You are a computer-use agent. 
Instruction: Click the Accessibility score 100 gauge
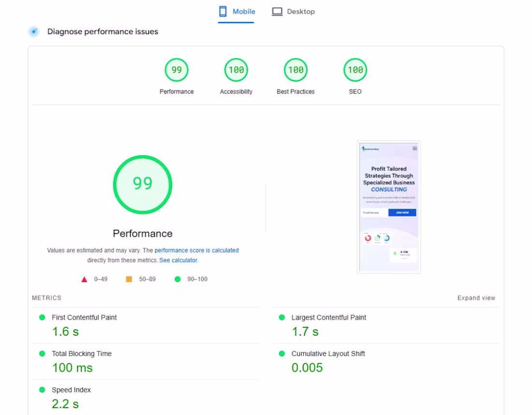click(236, 70)
